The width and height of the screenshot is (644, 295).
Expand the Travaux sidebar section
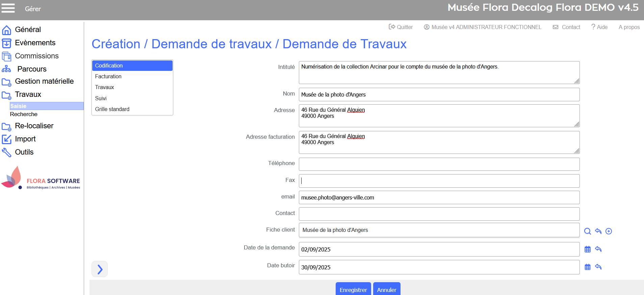point(28,95)
